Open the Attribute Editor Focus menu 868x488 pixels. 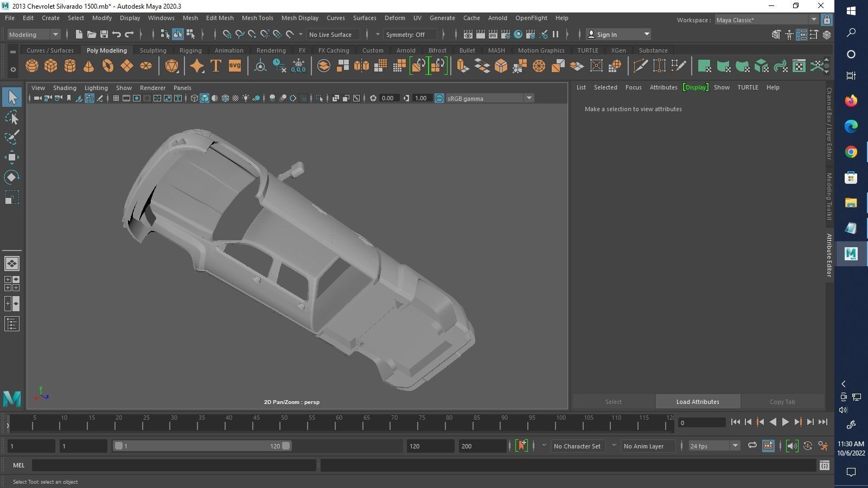[x=633, y=87]
